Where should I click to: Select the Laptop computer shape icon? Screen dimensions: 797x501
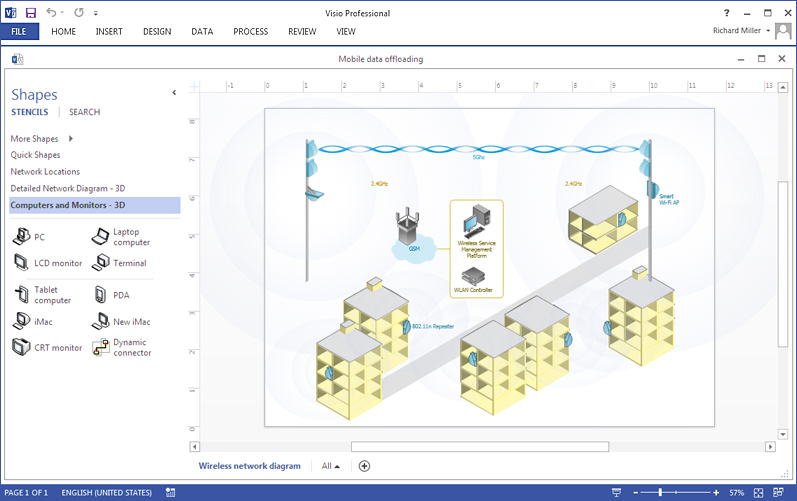(100, 236)
